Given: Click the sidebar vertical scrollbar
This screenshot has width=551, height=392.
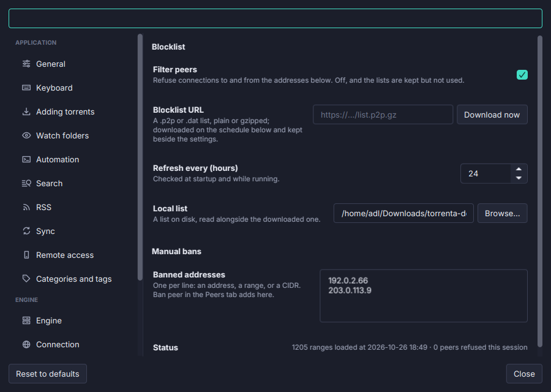Looking at the screenshot, I should (x=140, y=157).
